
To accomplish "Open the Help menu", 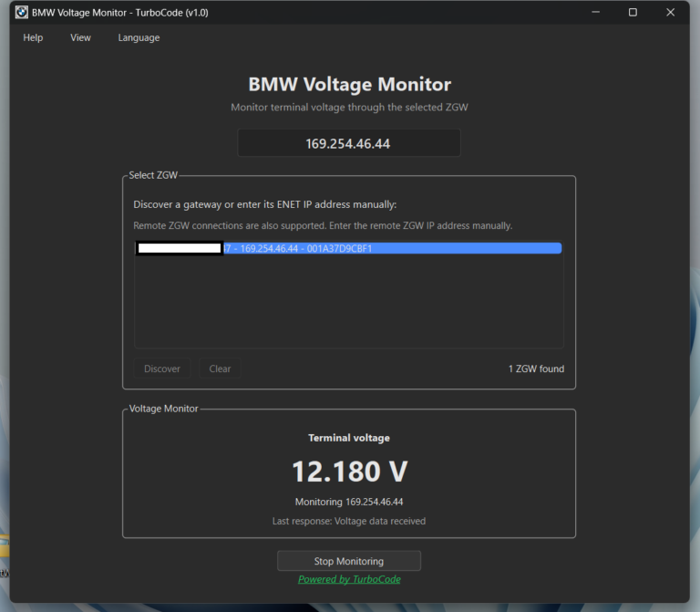I will [x=33, y=37].
